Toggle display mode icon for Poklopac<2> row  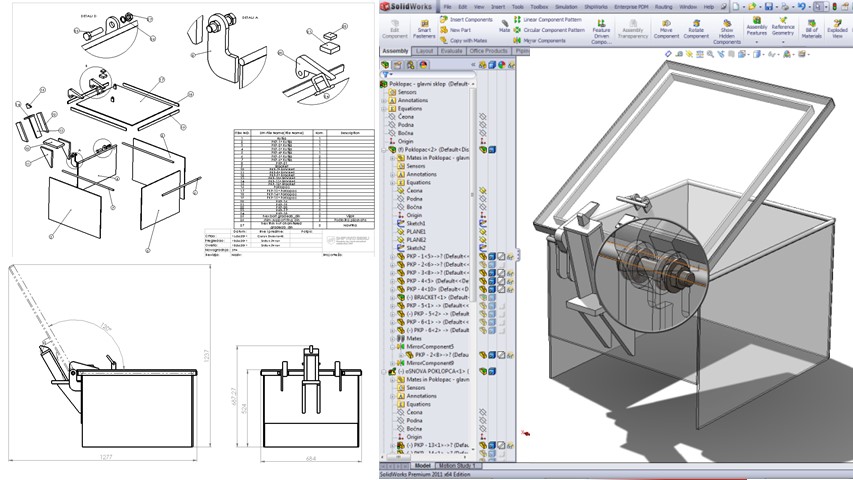tap(494, 149)
